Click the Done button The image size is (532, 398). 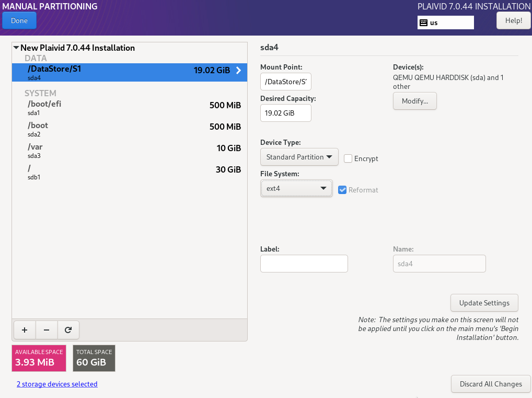point(19,20)
